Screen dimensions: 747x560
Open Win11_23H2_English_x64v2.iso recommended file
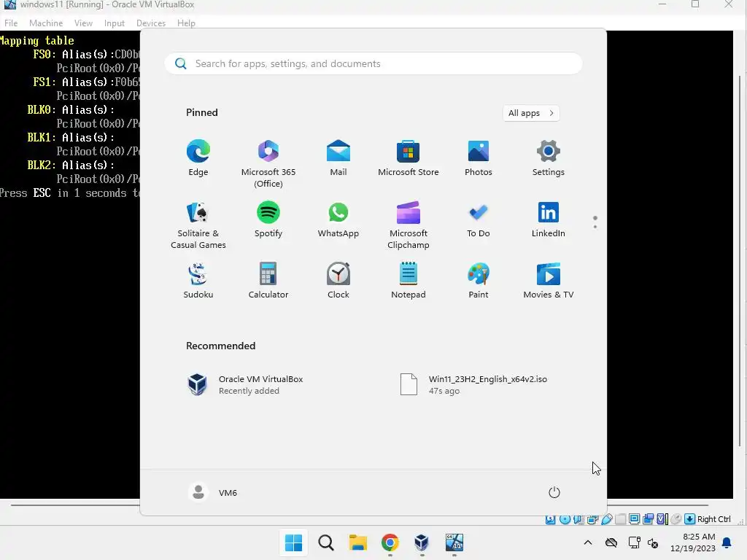pos(473,385)
